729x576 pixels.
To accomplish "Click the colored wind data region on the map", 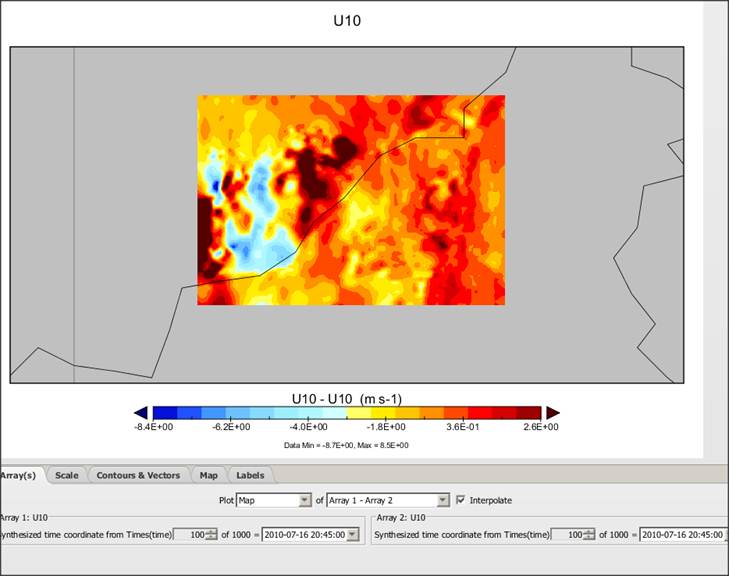I will tap(350, 200).
